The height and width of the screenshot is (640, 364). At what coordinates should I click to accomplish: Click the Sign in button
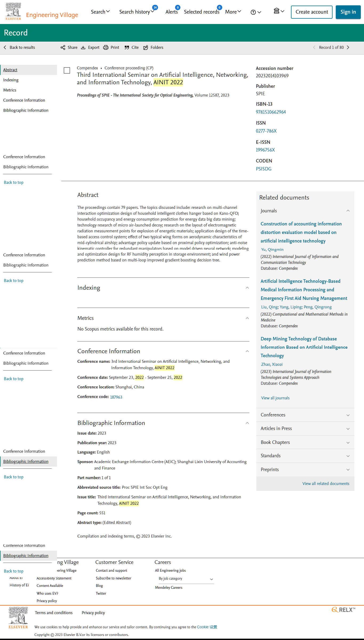[x=348, y=12]
